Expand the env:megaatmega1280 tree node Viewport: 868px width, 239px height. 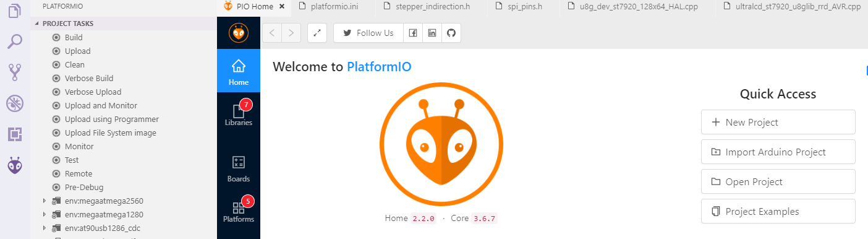[44, 215]
